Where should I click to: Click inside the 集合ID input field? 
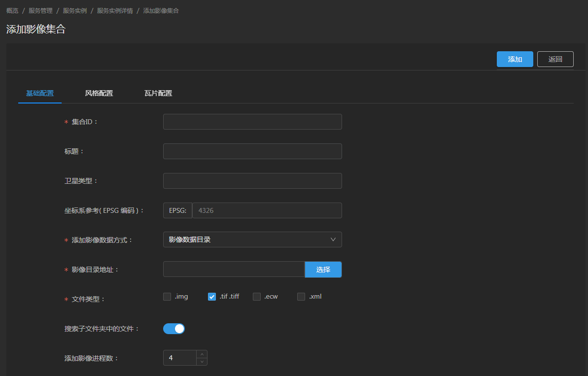pos(252,122)
